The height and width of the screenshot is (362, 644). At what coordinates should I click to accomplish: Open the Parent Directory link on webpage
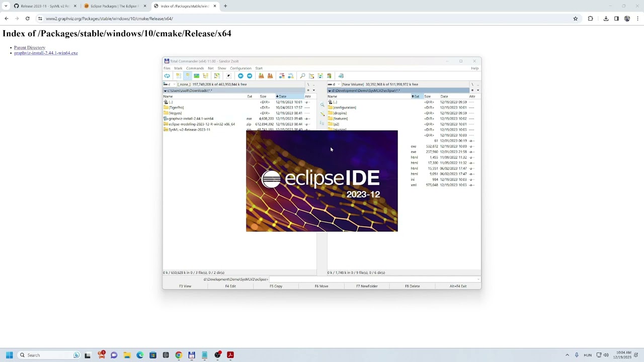click(30, 48)
